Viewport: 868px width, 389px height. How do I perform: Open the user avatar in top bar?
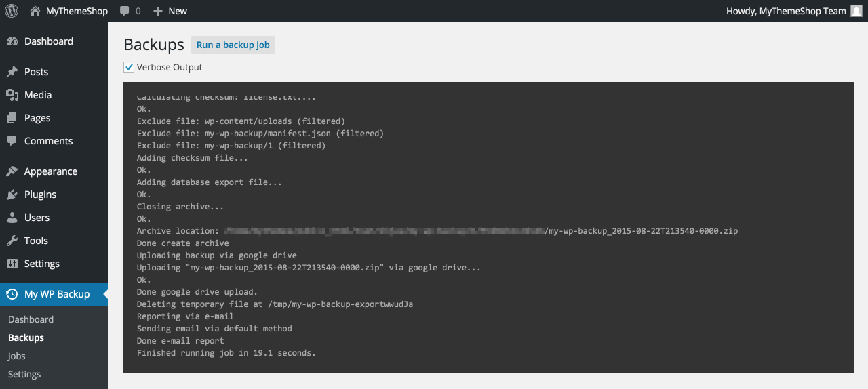pos(856,11)
